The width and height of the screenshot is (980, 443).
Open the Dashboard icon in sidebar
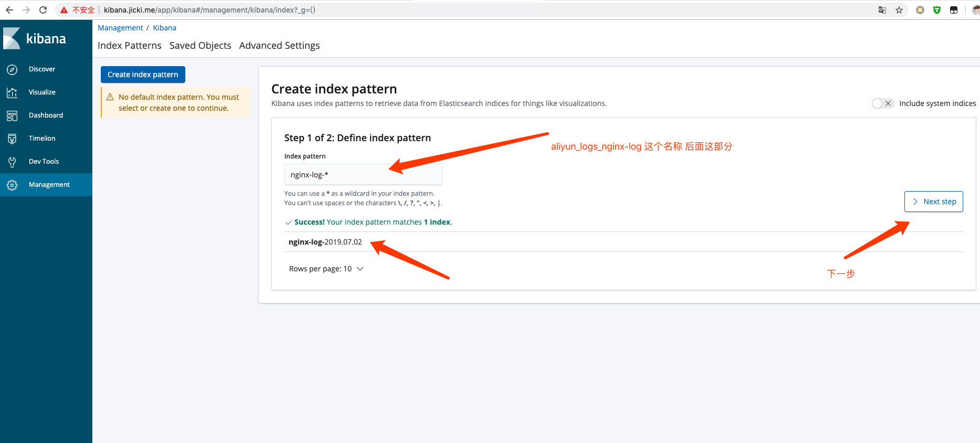12,115
